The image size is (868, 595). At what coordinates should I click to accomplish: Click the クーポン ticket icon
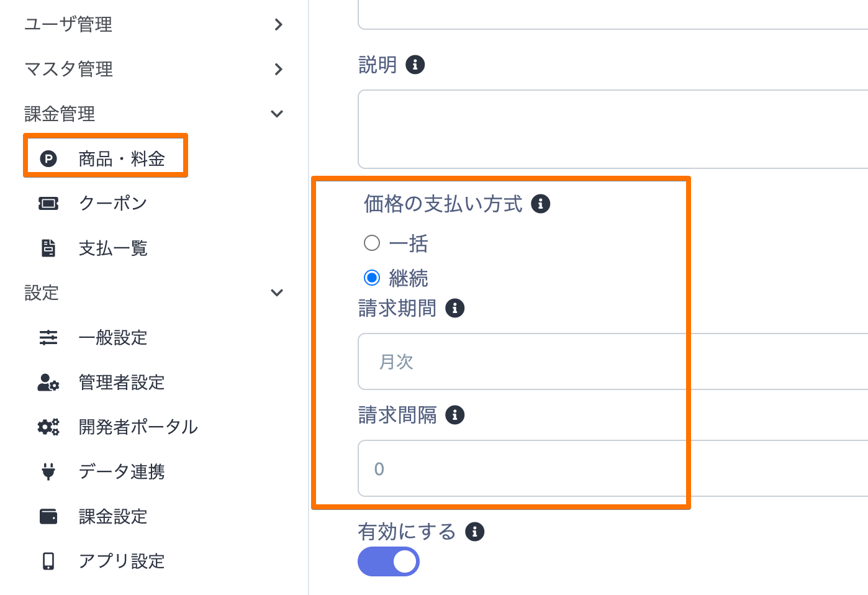48,204
